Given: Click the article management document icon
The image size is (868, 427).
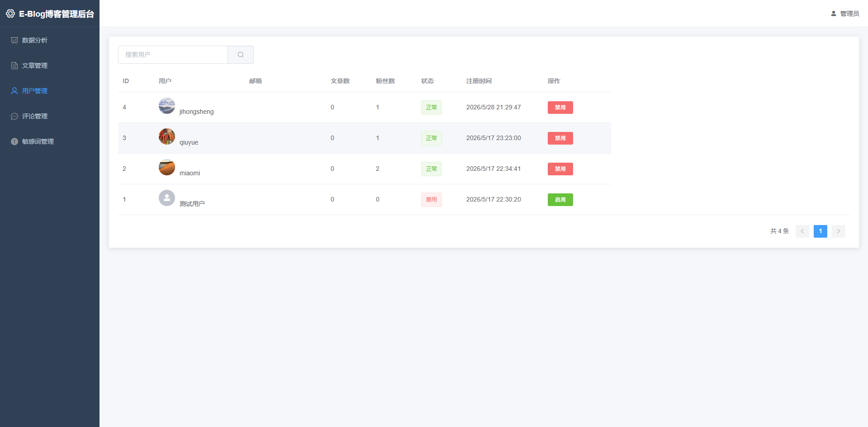Looking at the screenshot, I should (x=14, y=66).
